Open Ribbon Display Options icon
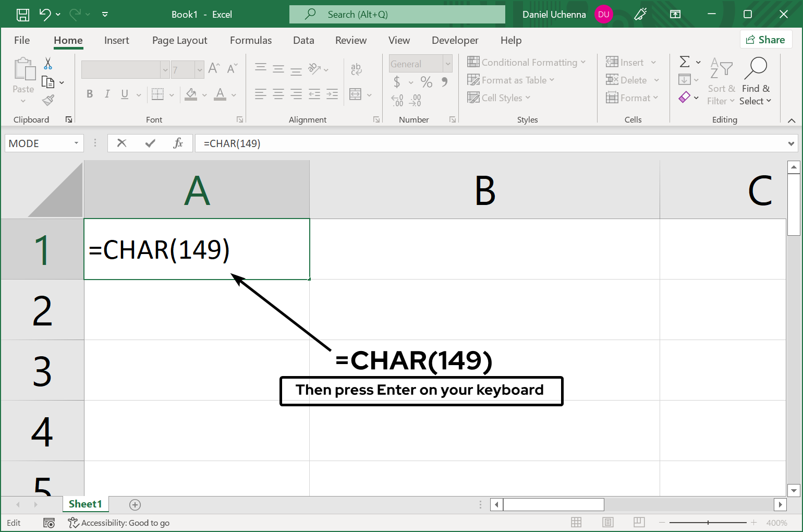 pos(675,15)
